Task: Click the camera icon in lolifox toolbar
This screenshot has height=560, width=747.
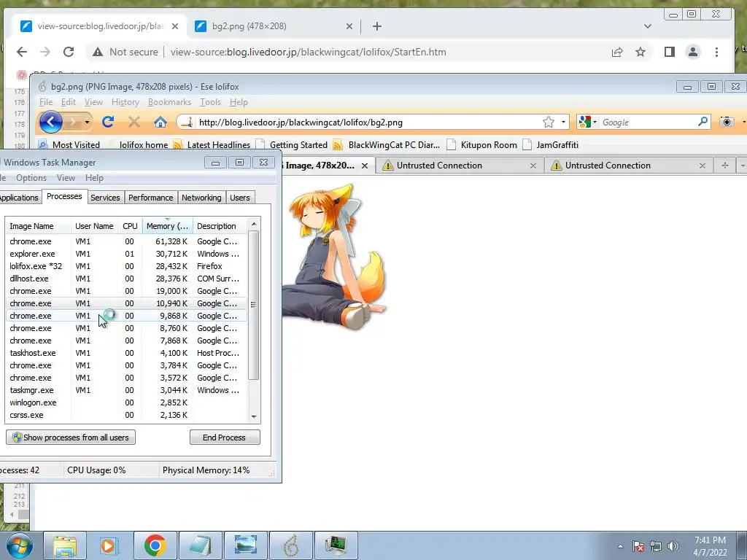Action: pyautogui.click(x=727, y=122)
